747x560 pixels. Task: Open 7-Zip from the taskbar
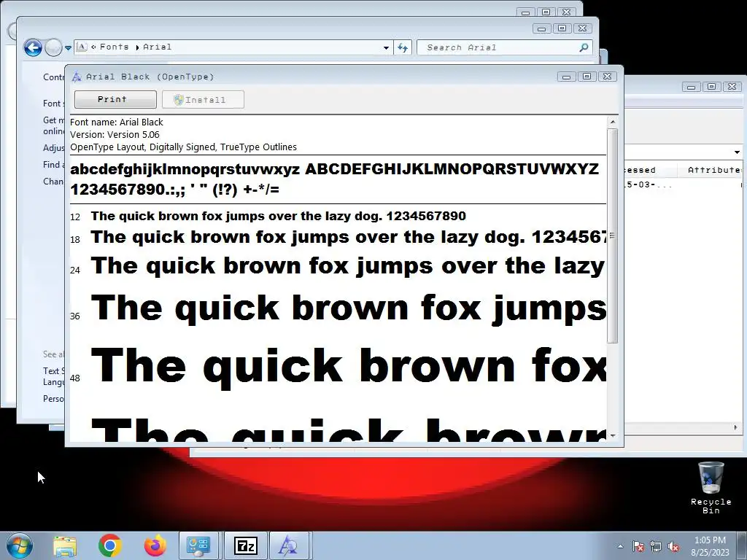246,546
